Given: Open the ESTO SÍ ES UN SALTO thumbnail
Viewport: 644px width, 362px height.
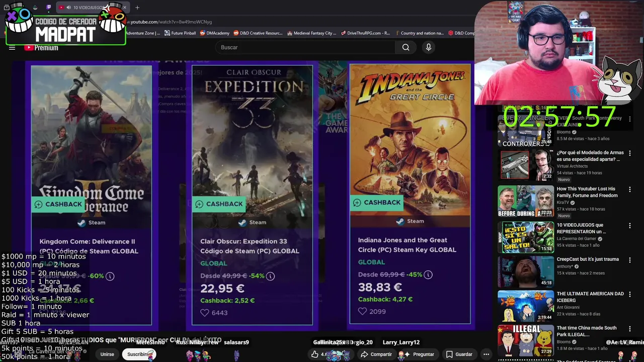Looking at the screenshot, I should coord(526,237).
